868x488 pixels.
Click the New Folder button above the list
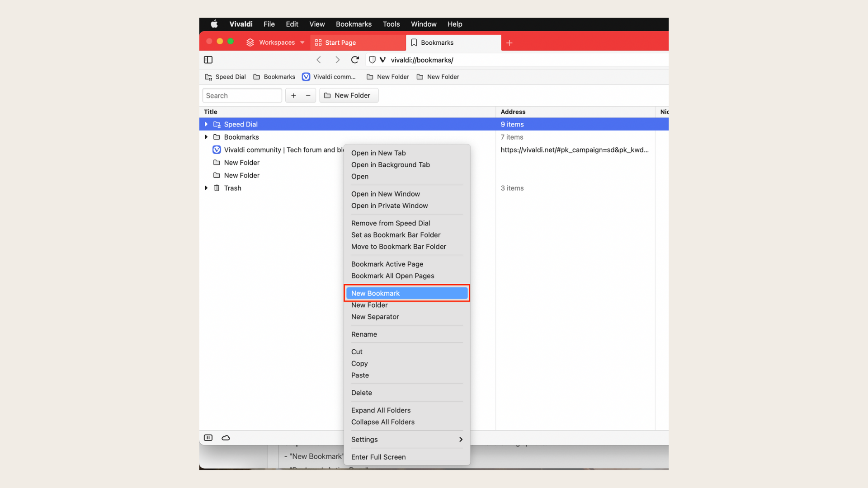pyautogui.click(x=348, y=95)
